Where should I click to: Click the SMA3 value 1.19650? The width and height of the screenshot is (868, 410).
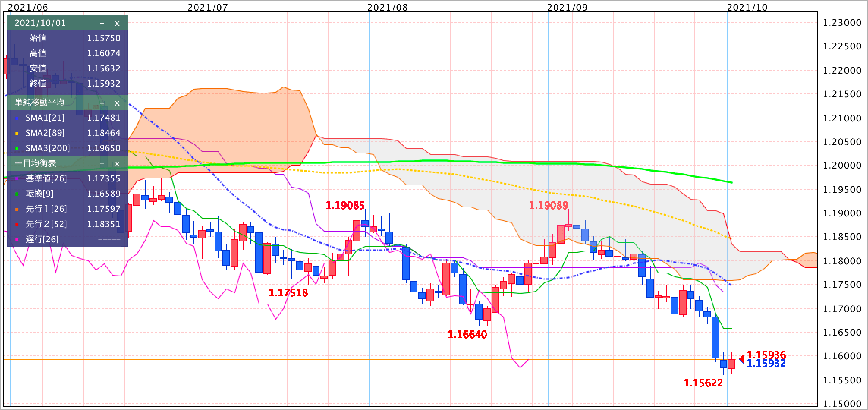[104, 148]
